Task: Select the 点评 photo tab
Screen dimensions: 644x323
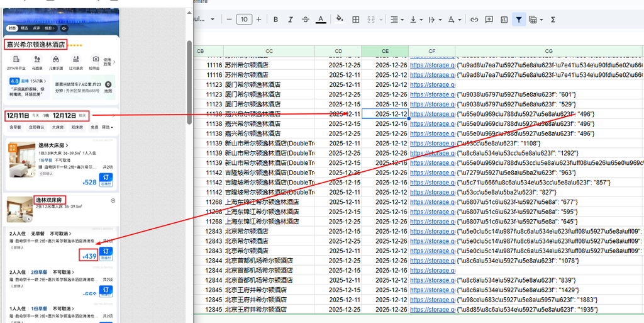Action: [36, 28]
